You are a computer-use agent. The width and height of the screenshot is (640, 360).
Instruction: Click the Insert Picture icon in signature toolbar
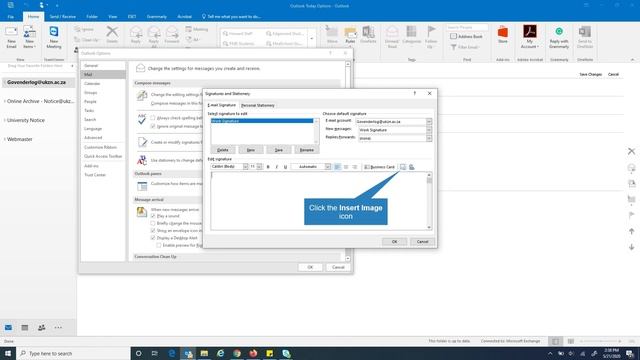click(x=403, y=167)
